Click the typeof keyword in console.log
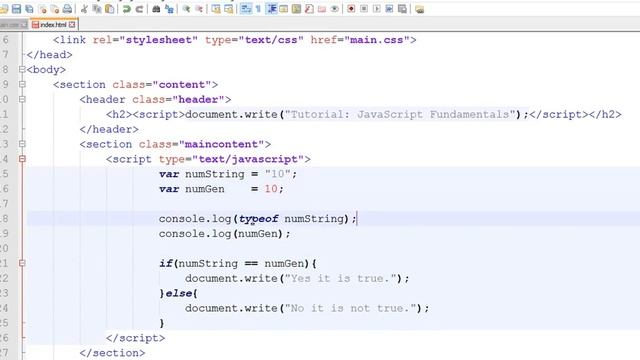Screen dimensions: 640x360 pos(259,219)
